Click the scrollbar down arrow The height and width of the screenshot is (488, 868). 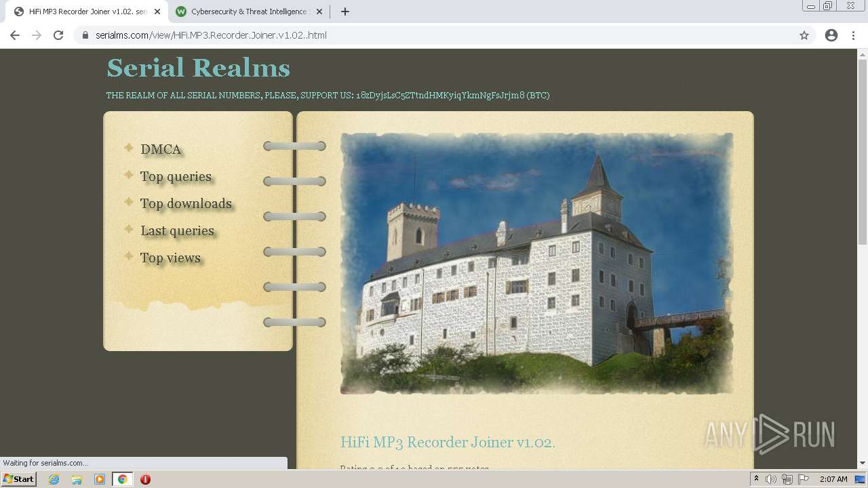coord(863,464)
